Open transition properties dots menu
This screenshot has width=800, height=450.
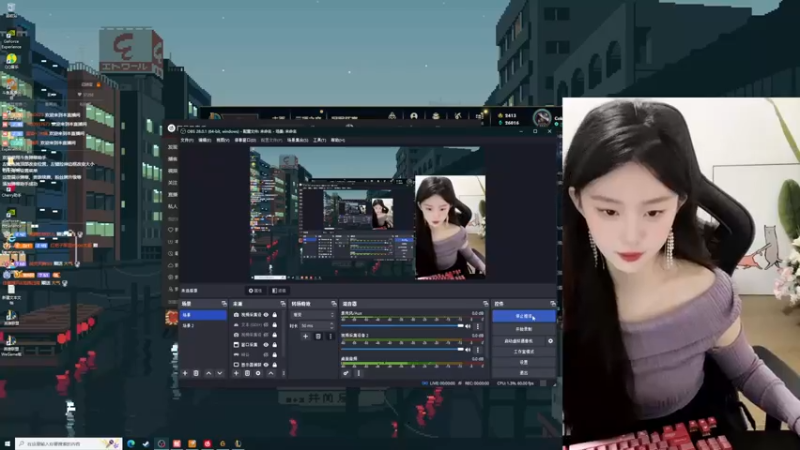click(x=330, y=336)
